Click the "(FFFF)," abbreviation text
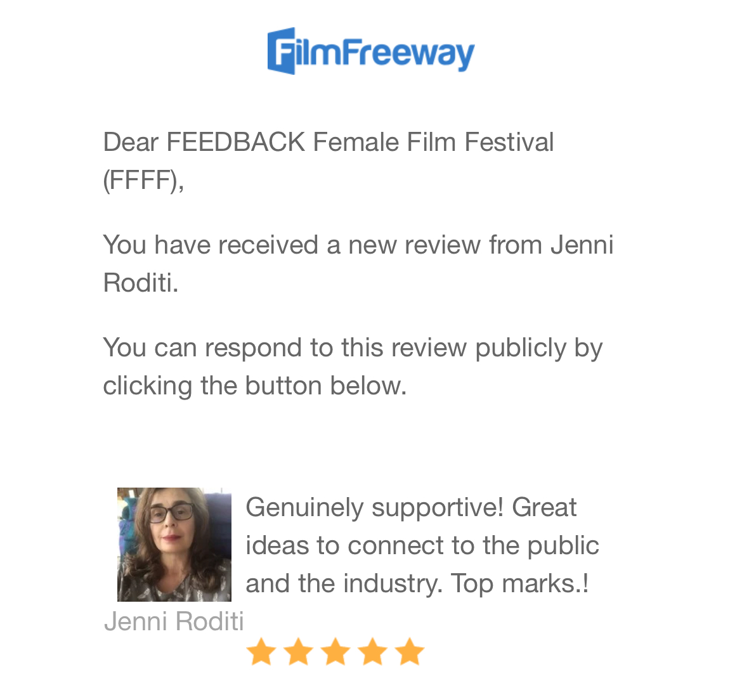The height and width of the screenshot is (700, 742). pos(143,181)
